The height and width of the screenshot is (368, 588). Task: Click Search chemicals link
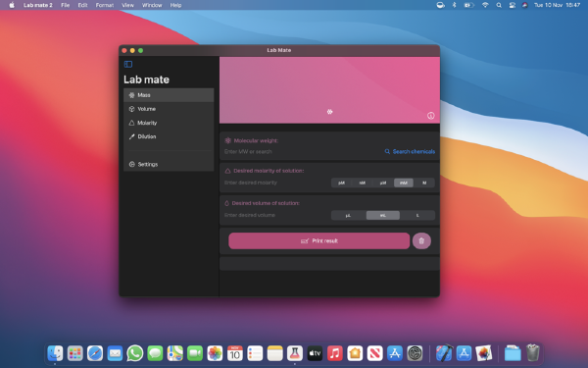click(410, 152)
